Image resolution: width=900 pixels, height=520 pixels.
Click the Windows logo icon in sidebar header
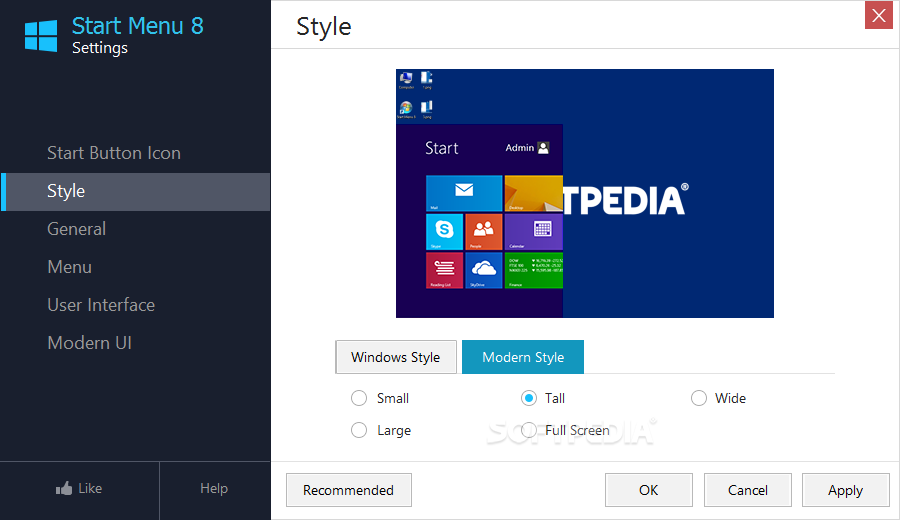41,36
